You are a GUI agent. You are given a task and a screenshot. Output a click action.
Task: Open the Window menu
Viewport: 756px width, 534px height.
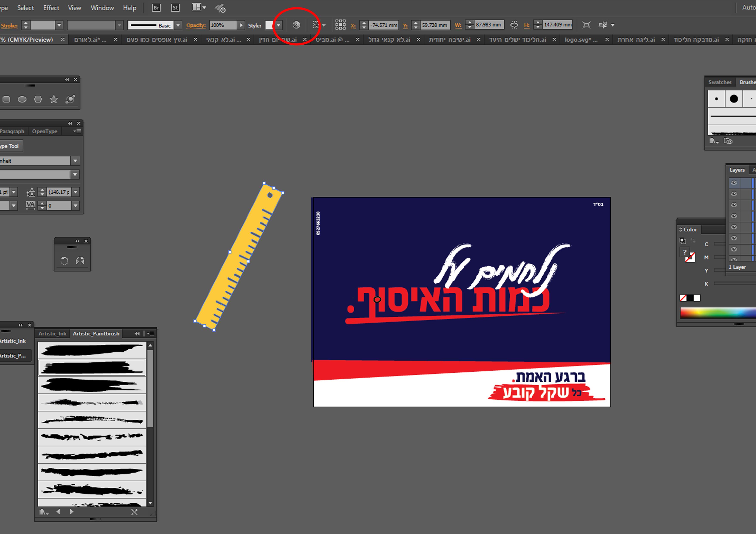(x=102, y=8)
